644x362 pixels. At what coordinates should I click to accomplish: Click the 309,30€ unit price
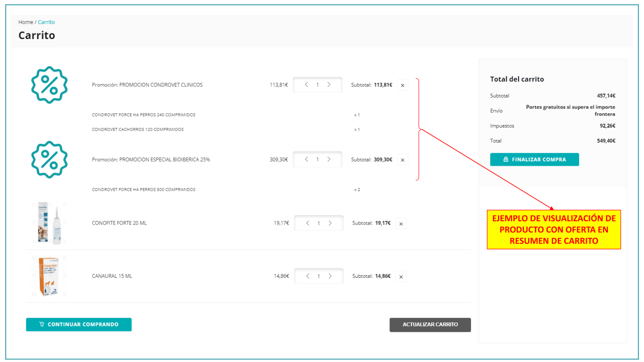(x=279, y=160)
